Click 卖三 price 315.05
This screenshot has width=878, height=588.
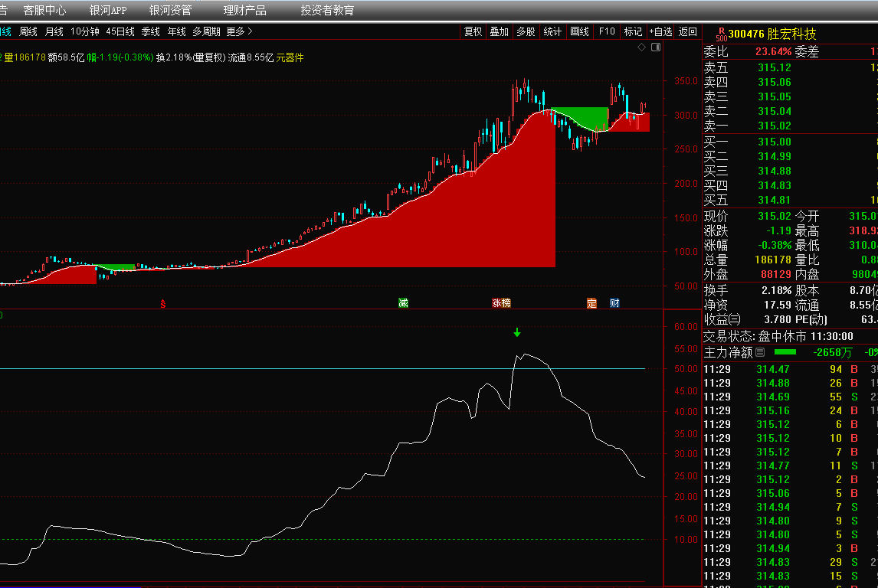point(775,96)
